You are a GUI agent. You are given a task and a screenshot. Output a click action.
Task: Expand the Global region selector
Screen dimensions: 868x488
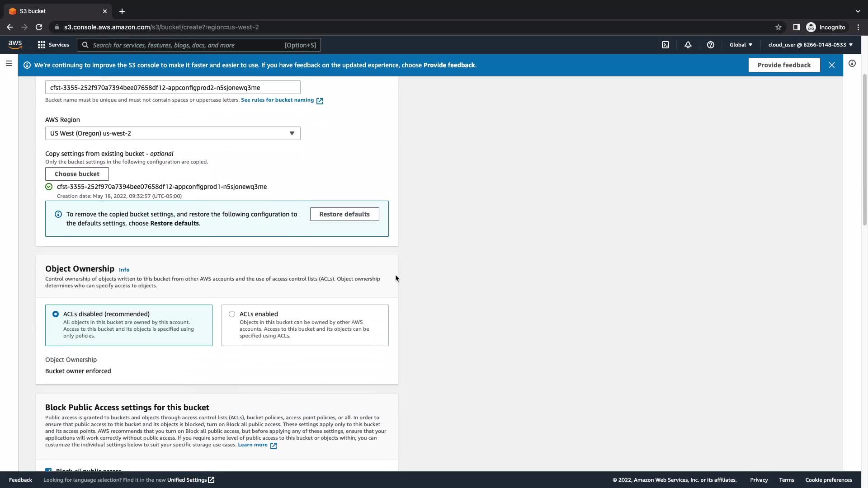[x=741, y=45]
